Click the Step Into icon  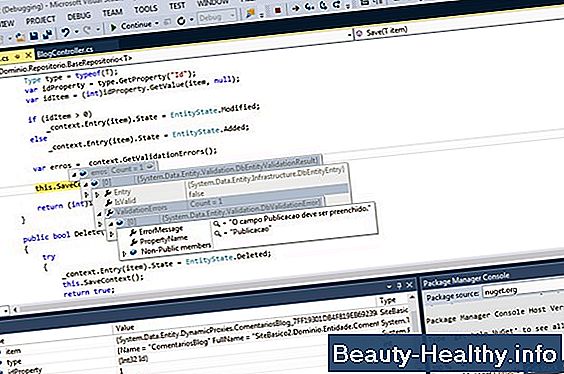pos(309,6)
